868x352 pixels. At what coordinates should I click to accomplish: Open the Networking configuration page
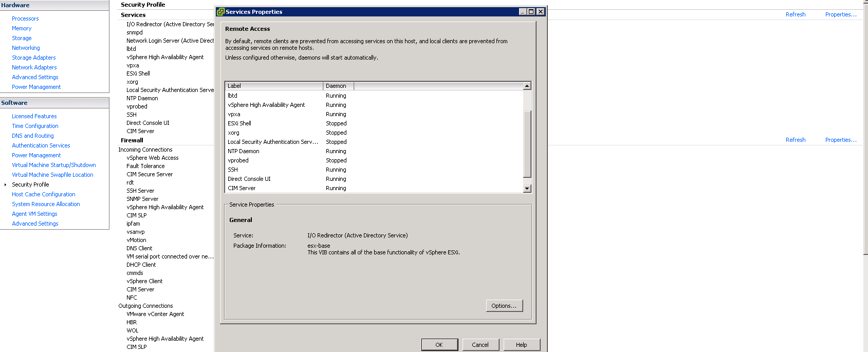[x=26, y=48]
